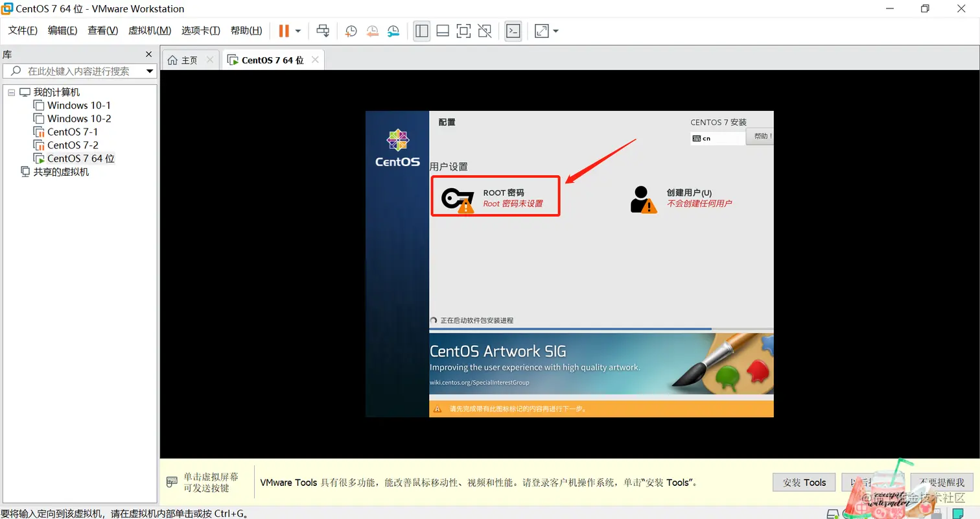The width and height of the screenshot is (980, 519).
Task: Expand the stretch display options arrow
Action: tap(555, 30)
